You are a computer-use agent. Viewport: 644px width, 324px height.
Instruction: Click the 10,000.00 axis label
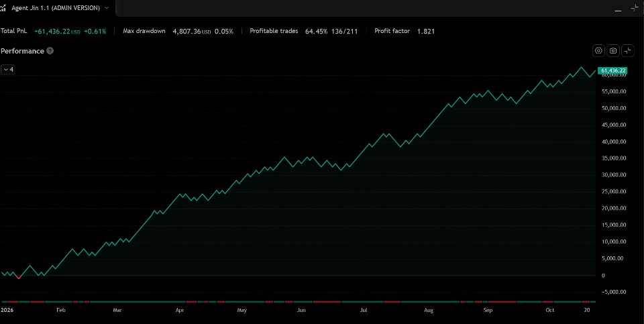point(614,242)
